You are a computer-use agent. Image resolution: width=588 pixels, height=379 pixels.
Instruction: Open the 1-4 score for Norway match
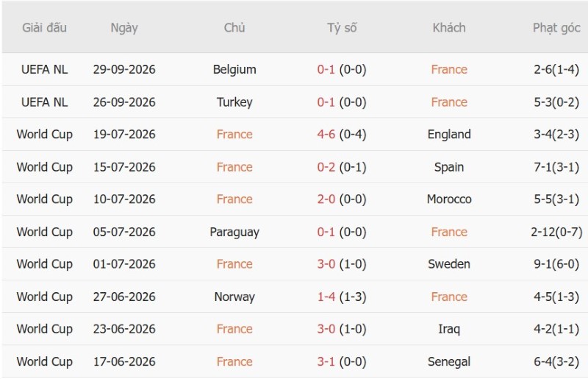[x=326, y=297]
